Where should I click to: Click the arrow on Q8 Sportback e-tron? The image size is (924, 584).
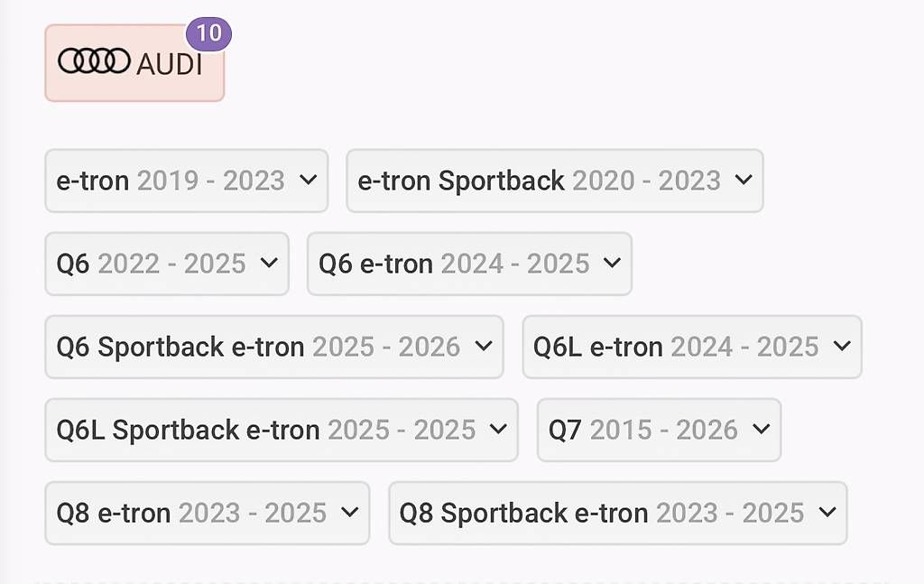tap(827, 512)
